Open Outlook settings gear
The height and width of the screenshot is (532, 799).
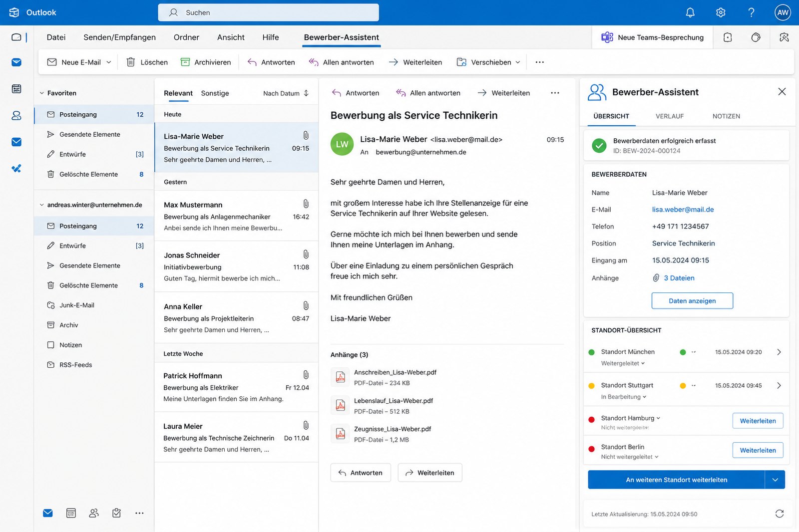point(721,12)
